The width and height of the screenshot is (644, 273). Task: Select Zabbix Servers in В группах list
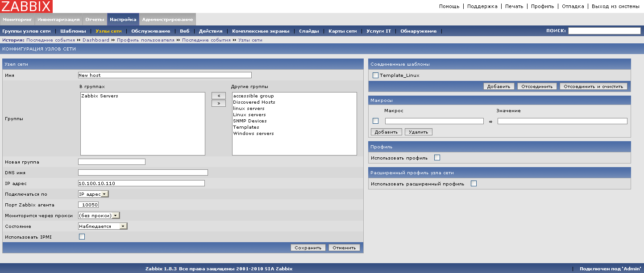click(143, 96)
